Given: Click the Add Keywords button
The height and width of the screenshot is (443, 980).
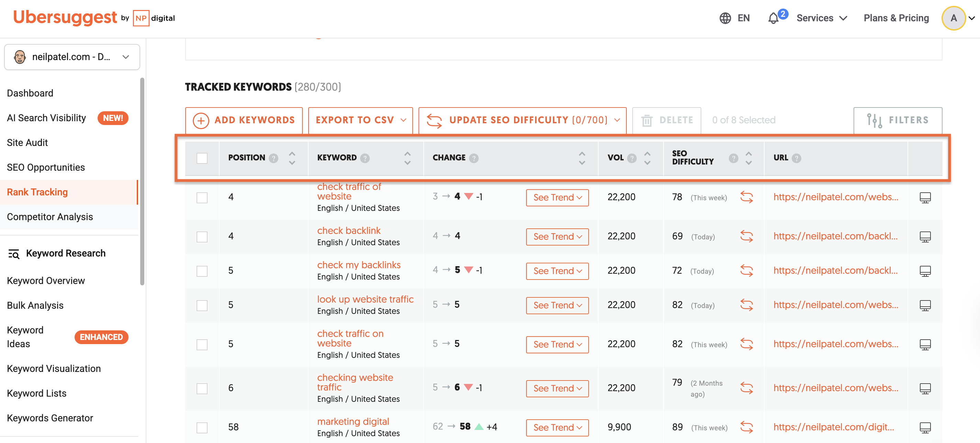Looking at the screenshot, I should 244,120.
